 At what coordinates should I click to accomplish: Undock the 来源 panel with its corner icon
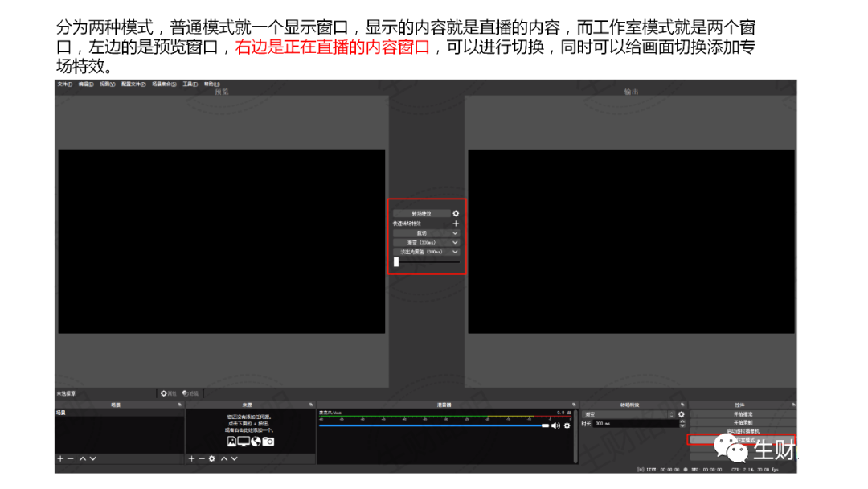point(310,405)
